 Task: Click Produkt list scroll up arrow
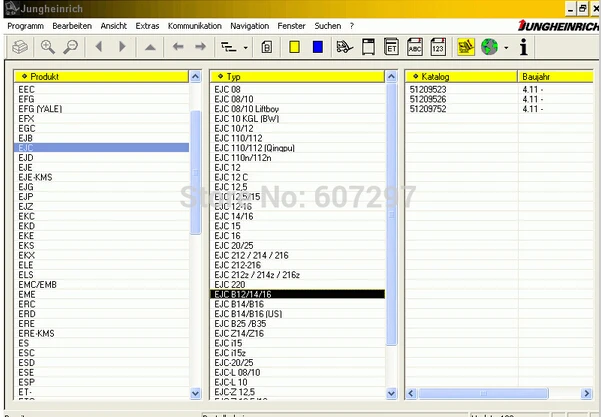(195, 77)
